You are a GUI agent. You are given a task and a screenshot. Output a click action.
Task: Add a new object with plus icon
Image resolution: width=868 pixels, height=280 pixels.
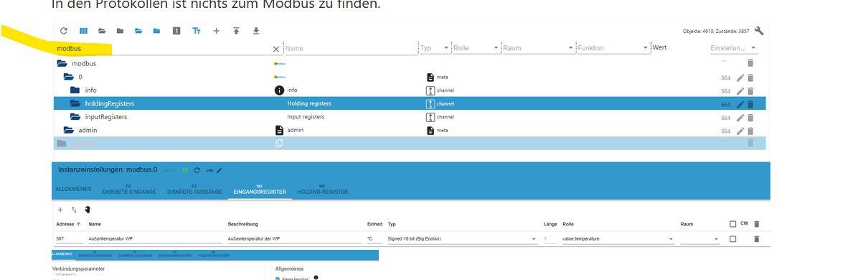(x=217, y=31)
